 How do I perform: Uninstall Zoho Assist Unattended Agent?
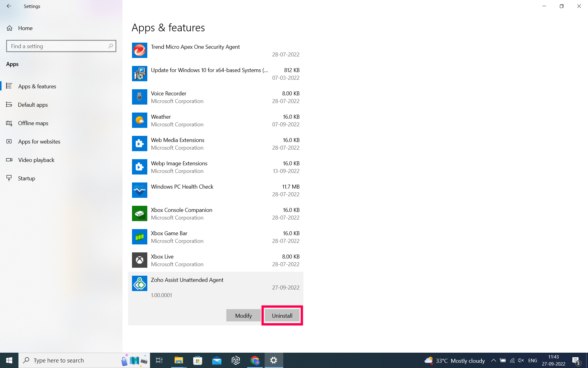coord(282,315)
